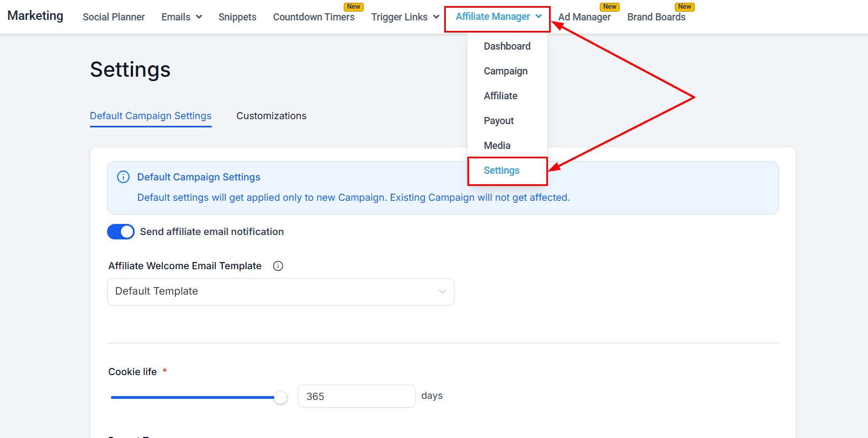
Task: Go to Payout in the menu
Action: [498, 121]
